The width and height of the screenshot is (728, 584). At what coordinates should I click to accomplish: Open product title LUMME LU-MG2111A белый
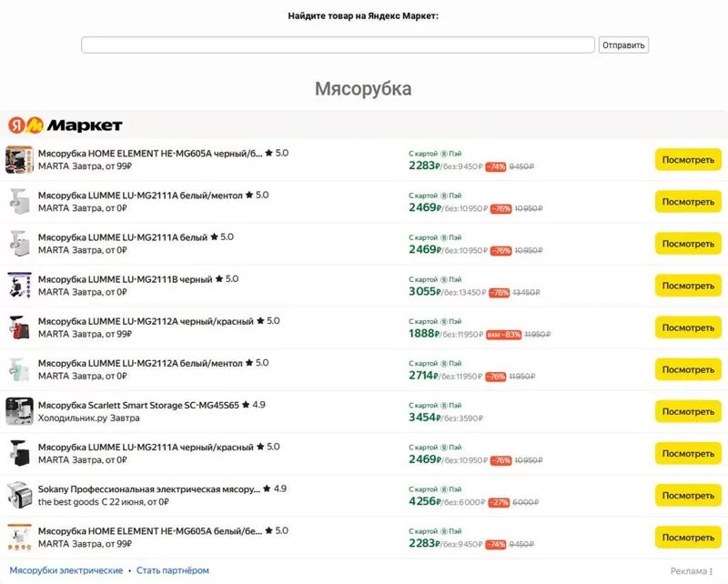coord(123,237)
